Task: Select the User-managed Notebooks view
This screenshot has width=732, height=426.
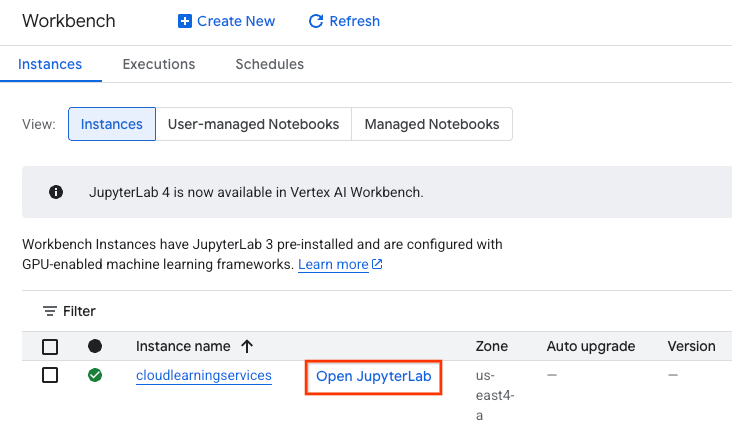Action: pos(253,124)
